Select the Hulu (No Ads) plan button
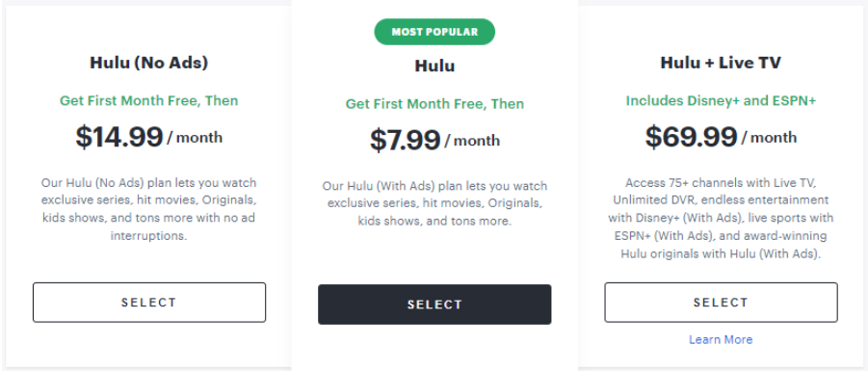 [149, 303]
